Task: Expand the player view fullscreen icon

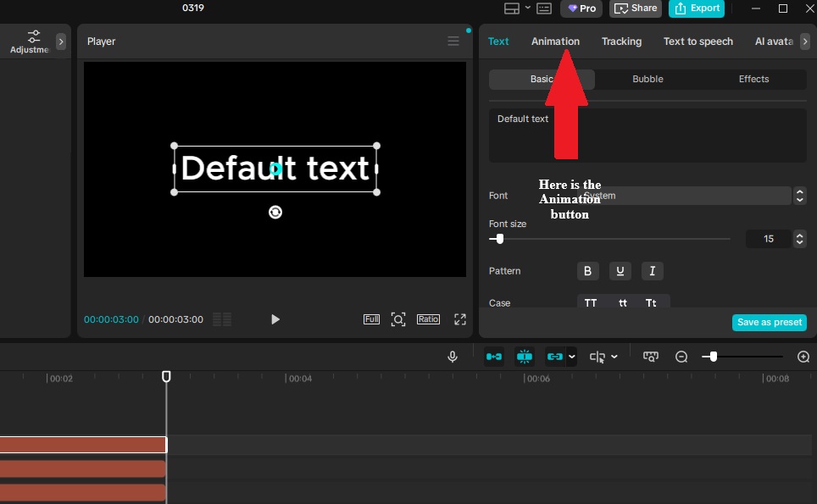Action: (459, 319)
